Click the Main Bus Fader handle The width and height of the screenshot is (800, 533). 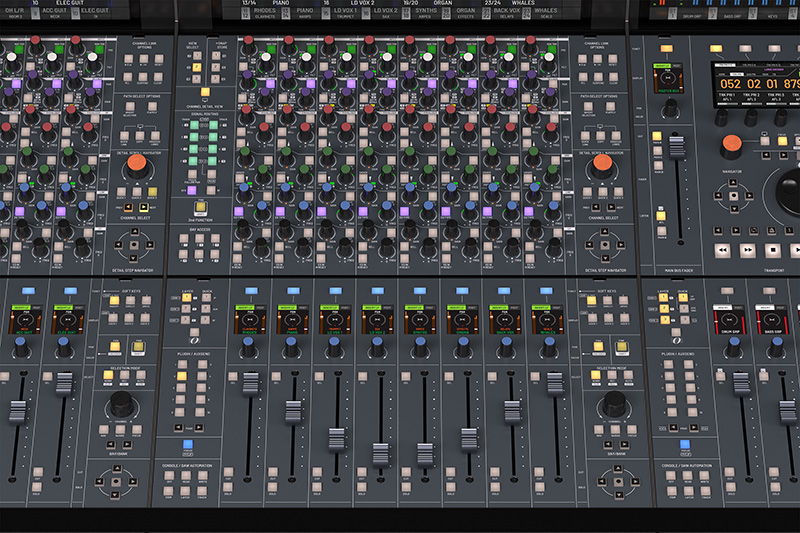(x=677, y=147)
